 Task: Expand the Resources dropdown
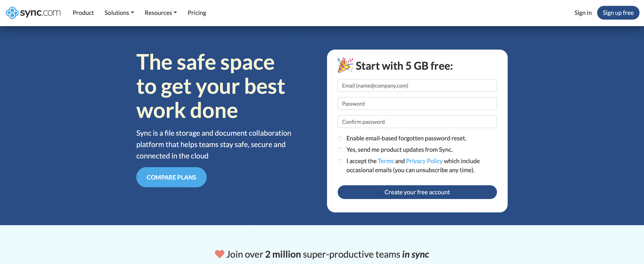pyautogui.click(x=161, y=13)
